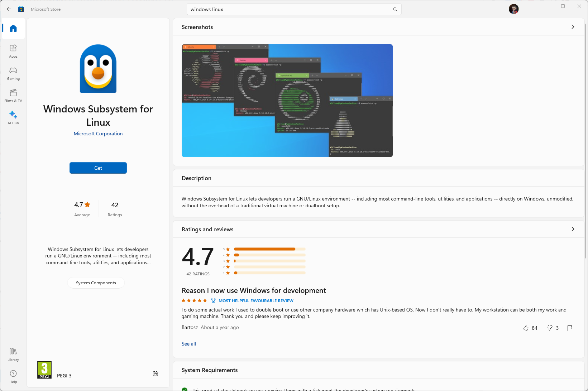This screenshot has height=391, width=588.
Task: Maximize the Microsoft Store window
Action: pyautogui.click(x=563, y=6)
